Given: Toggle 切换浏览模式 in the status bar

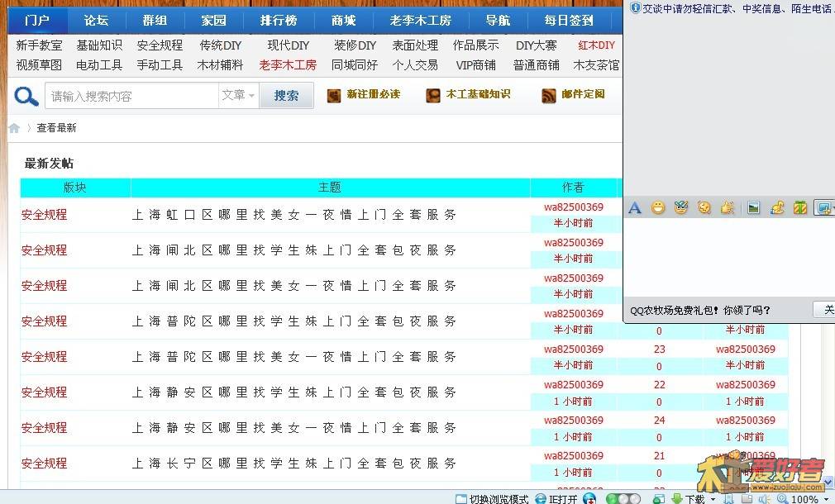Looking at the screenshot, I should point(492,499).
